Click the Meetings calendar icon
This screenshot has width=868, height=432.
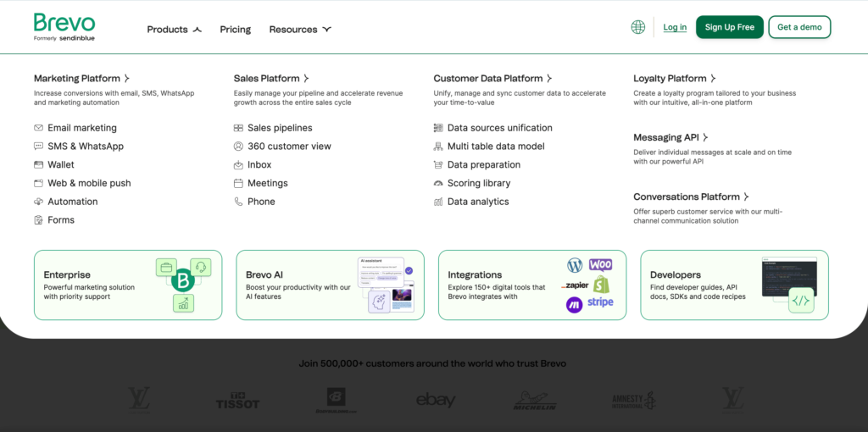pos(238,183)
